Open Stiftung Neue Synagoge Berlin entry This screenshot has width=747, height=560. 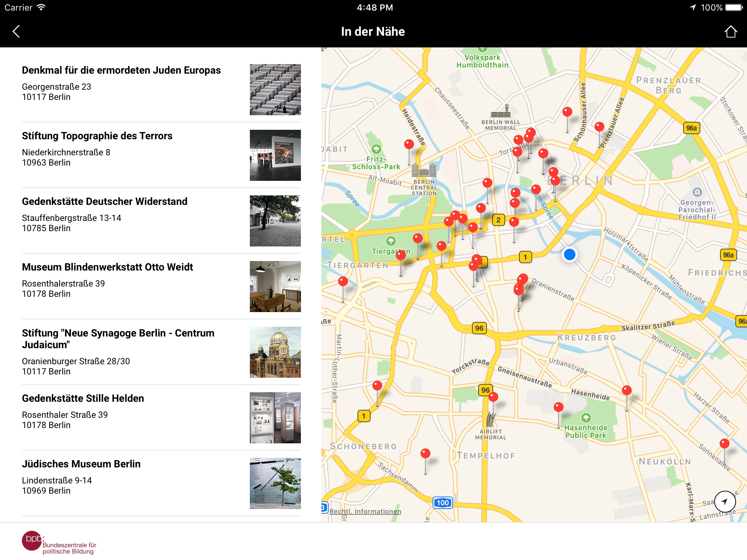pos(161,352)
